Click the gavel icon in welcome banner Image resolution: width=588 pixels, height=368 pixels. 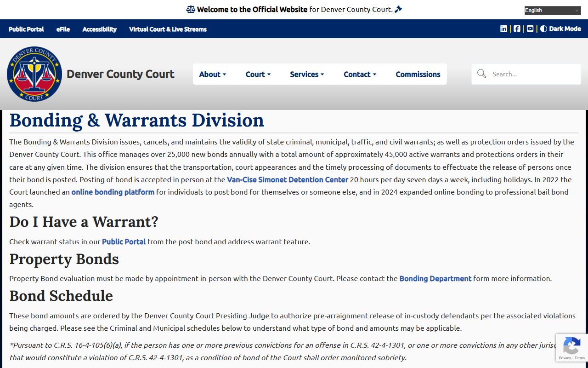pos(398,9)
